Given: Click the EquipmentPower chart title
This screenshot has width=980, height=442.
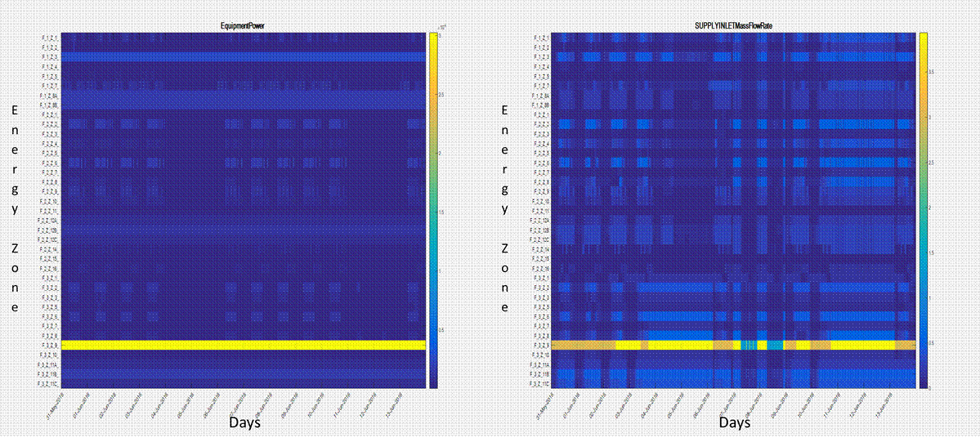Looking at the screenshot, I should click(x=244, y=26).
